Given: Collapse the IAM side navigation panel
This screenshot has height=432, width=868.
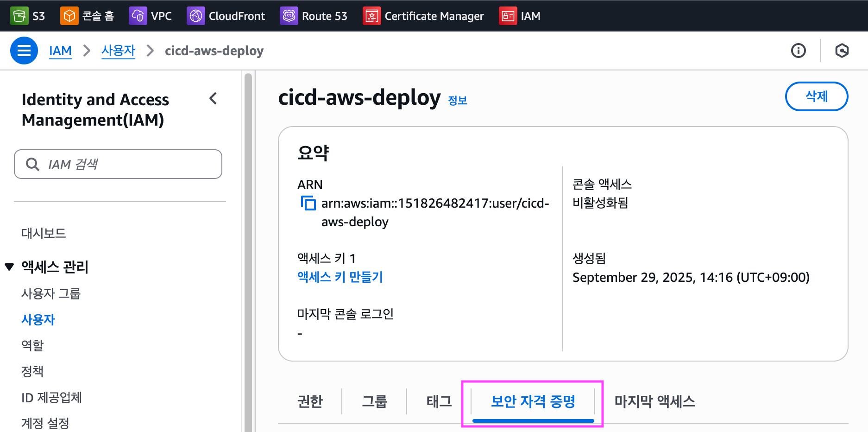Looking at the screenshot, I should coord(213,98).
